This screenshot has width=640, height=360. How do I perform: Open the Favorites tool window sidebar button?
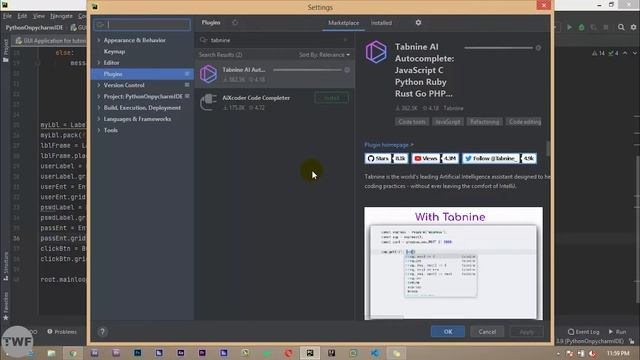point(5,306)
